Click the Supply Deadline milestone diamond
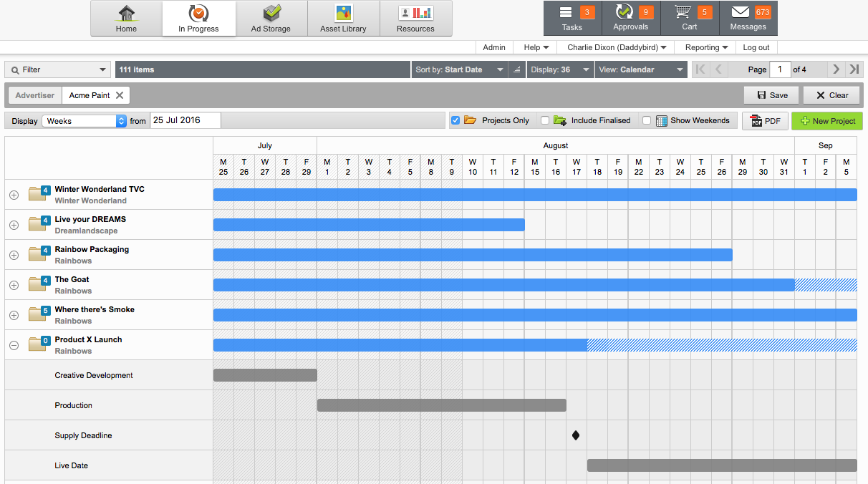 tap(576, 435)
